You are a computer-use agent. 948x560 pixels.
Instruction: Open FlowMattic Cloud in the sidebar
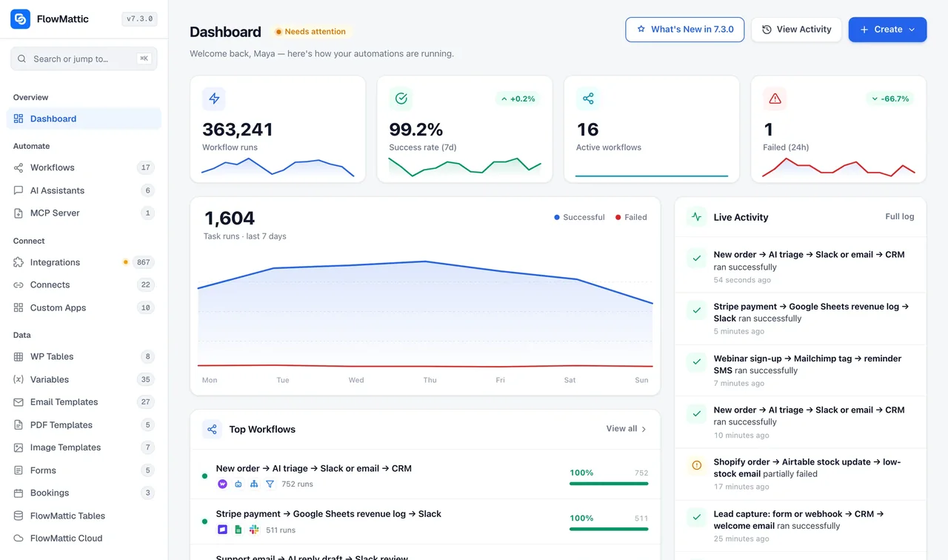click(84, 539)
